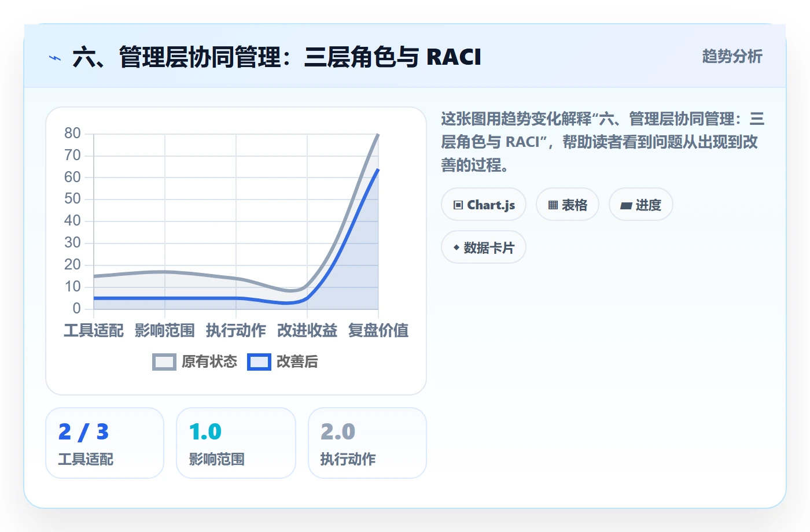Click the 趋势分析 label in header
The image size is (810, 532).
[732, 56]
